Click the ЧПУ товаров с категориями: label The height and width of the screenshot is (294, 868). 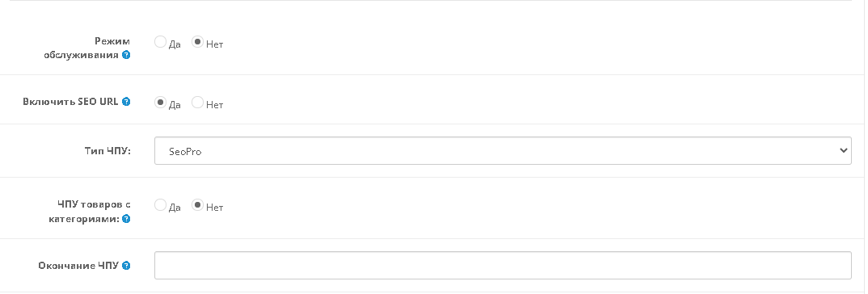[x=87, y=212]
